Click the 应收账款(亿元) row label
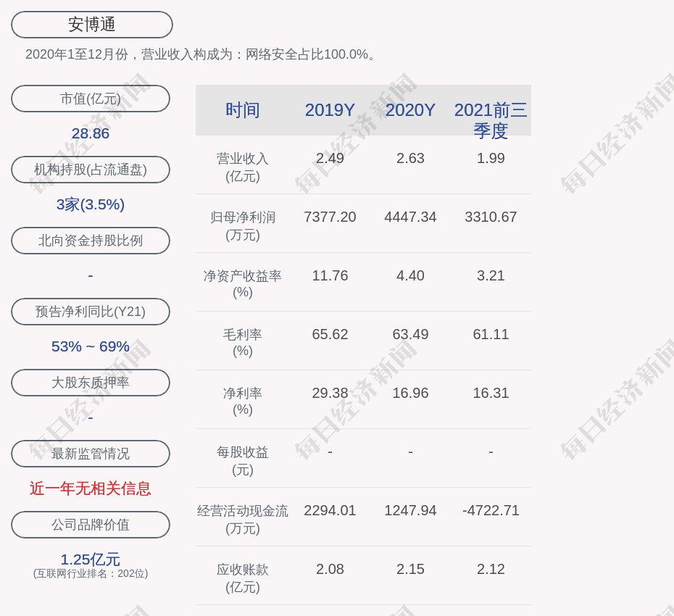Screen dimensions: 674x616 point(243,578)
